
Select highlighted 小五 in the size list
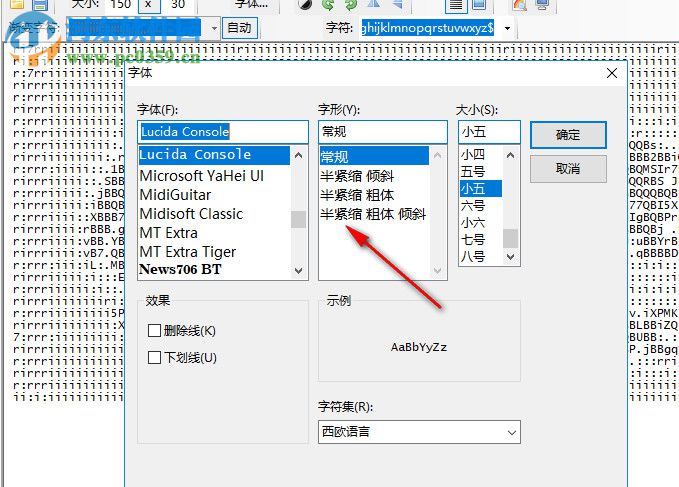coord(481,189)
